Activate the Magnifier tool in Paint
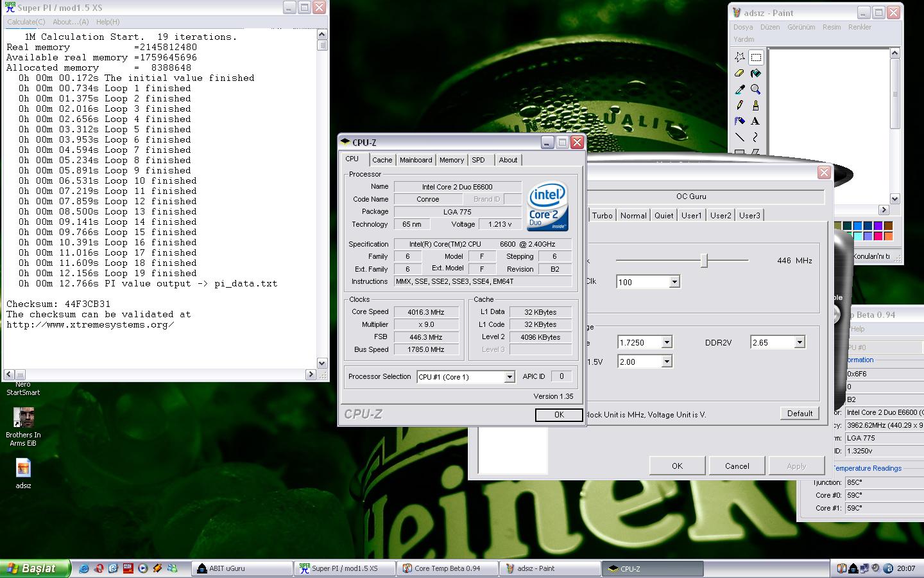 point(756,89)
